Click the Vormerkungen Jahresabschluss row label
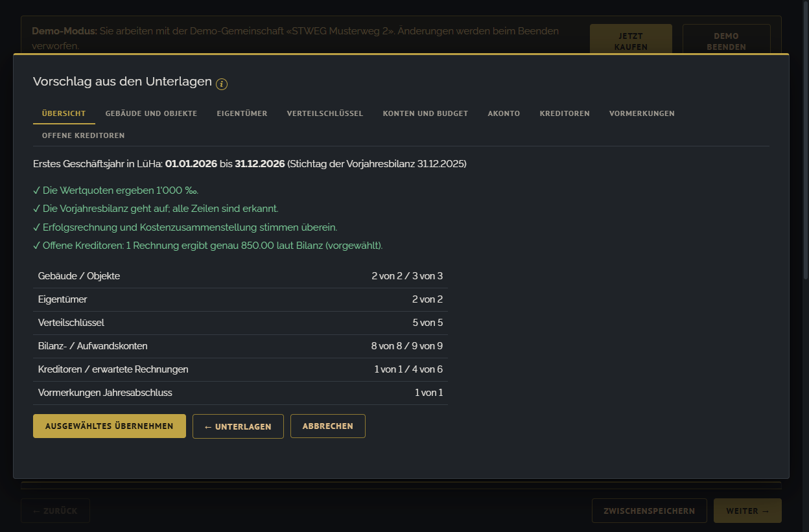This screenshot has width=809, height=532. click(105, 393)
